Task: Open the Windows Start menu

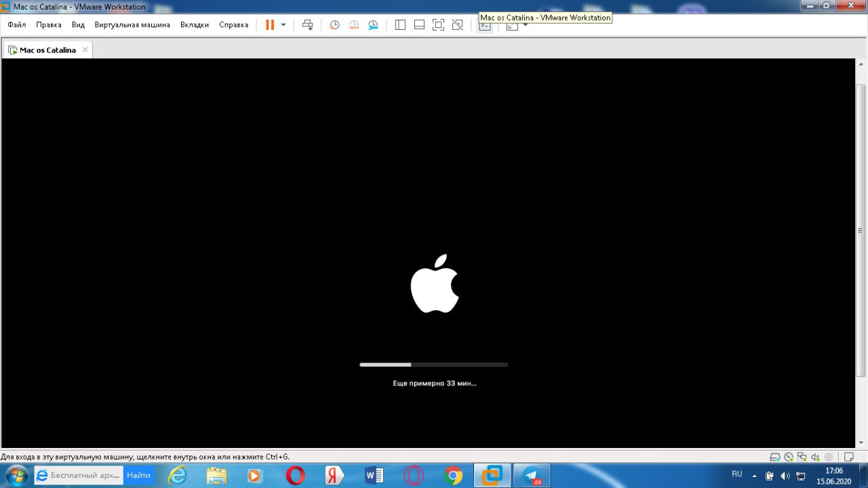Action: pyautogui.click(x=16, y=475)
